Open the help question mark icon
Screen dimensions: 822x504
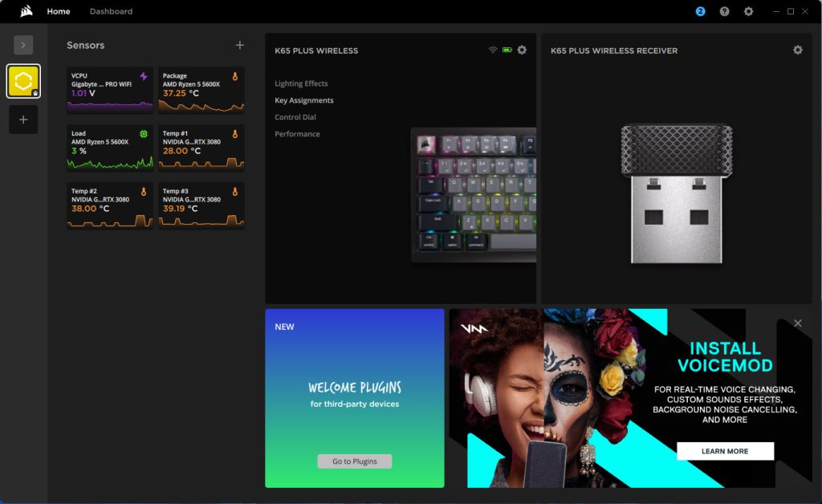724,11
